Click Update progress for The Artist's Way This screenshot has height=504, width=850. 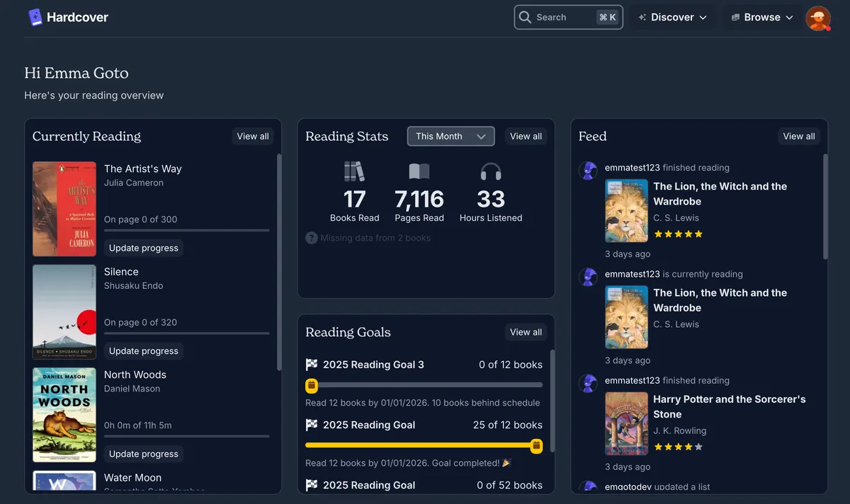pos(144,248)
